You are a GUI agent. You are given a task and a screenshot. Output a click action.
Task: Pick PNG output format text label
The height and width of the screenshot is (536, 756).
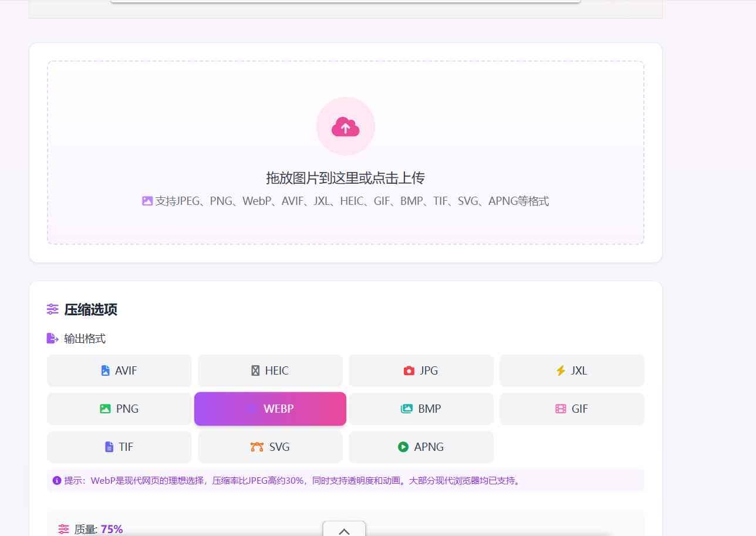(x=127, y=409)
